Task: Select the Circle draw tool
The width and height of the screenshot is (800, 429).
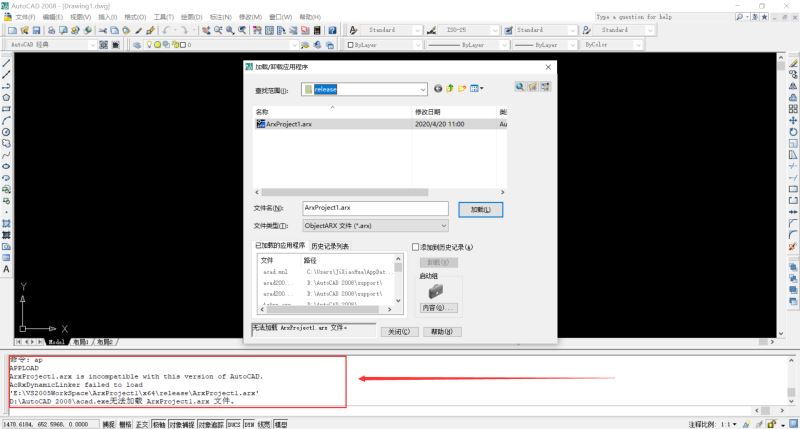Action: 6,132
